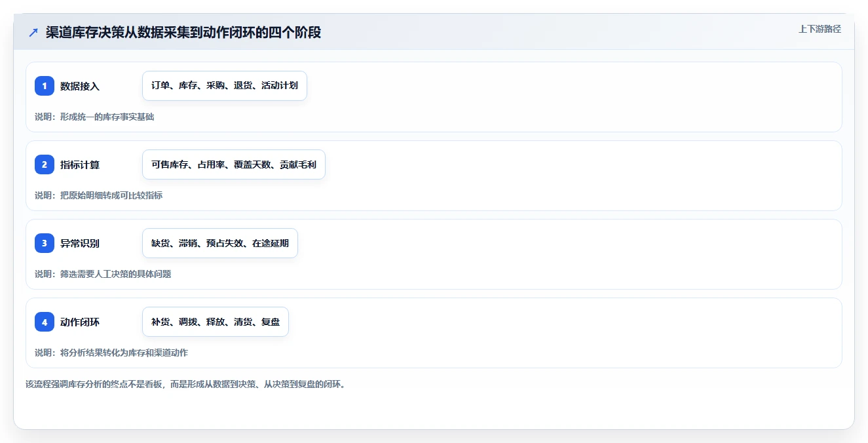Click the 补货、调拨、释放、清货、复盘 chip
The height and width of the screenshot is (443, 868).
216,322
